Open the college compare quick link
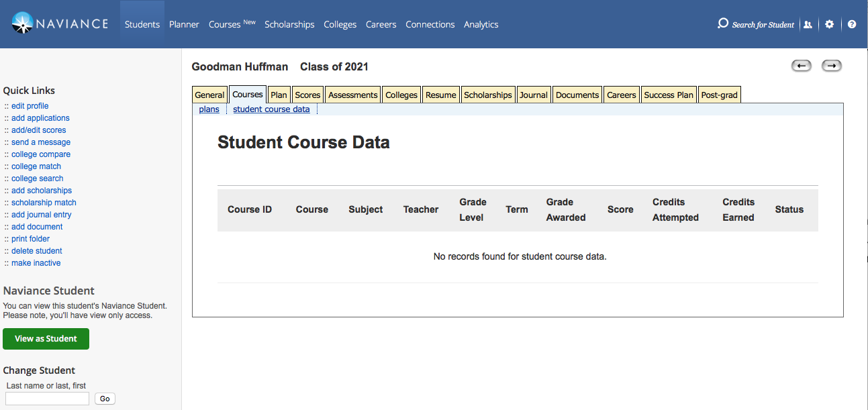 40,154
